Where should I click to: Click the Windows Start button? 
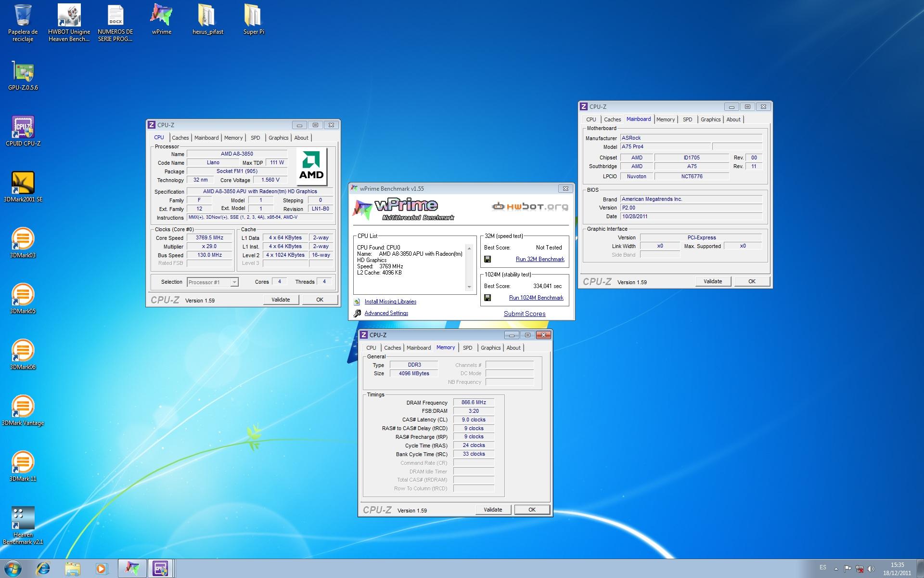pyautogui.click(x=13, y=568)
